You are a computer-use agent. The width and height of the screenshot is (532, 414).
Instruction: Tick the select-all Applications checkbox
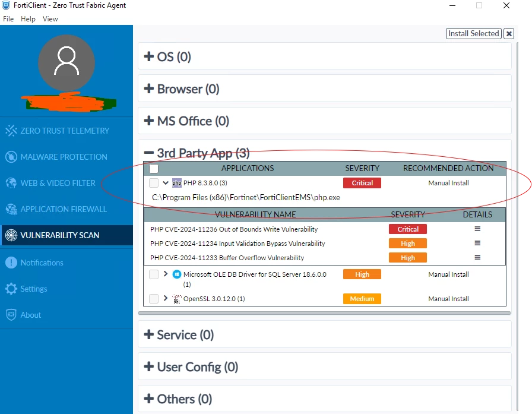coord(154,168)
